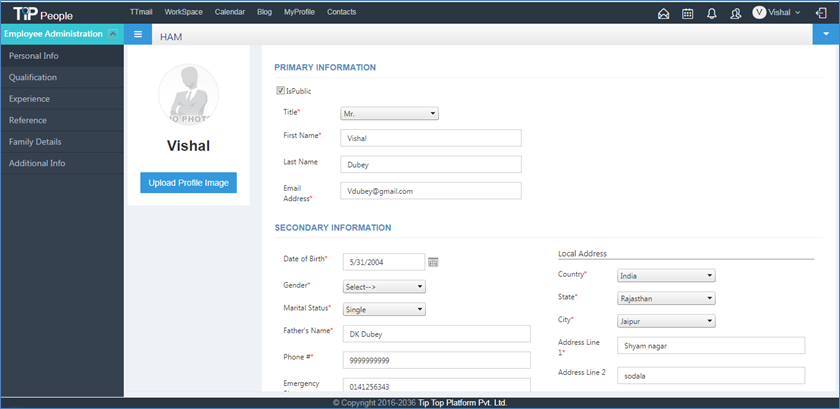Open the Country dropdown showing India

click(666, 276)
